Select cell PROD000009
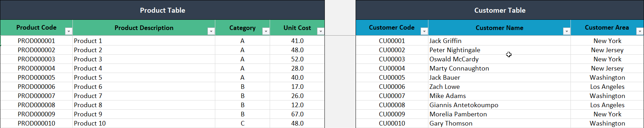This screenshot has width=644, height=128. [x=36, y=114]
